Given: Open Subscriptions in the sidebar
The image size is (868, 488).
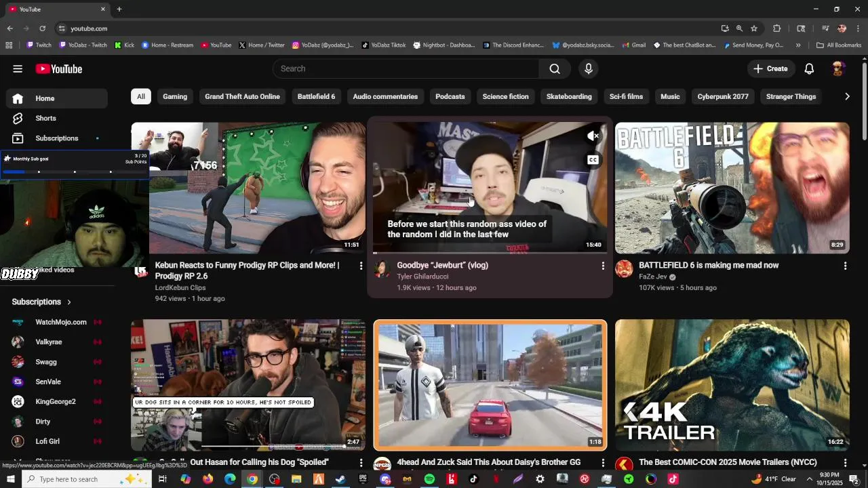Looking at the screenshot, I should 57,138.
